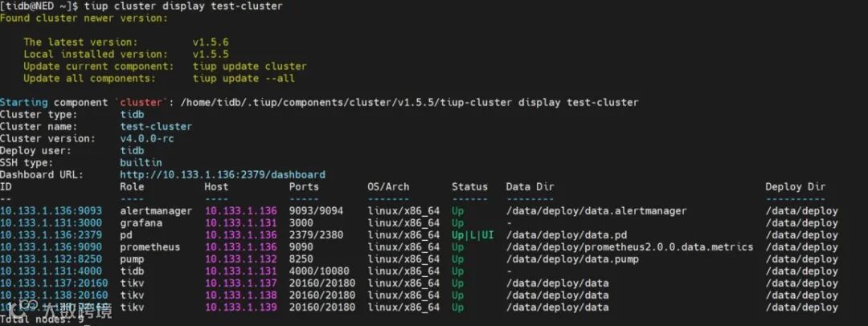Click the Host column header
Screen dimensions: 868x326
216,187
